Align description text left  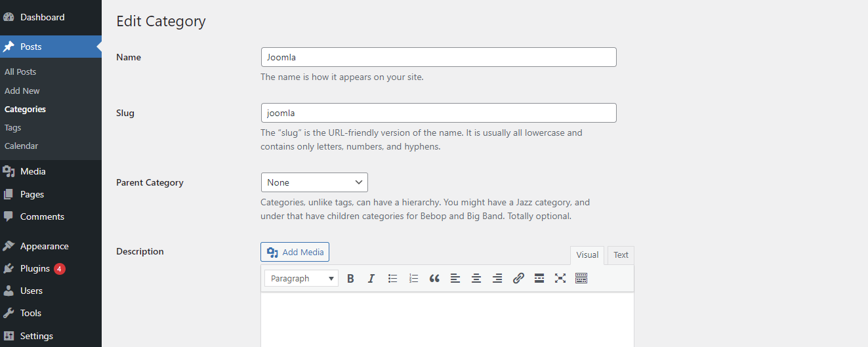(455, 278)
